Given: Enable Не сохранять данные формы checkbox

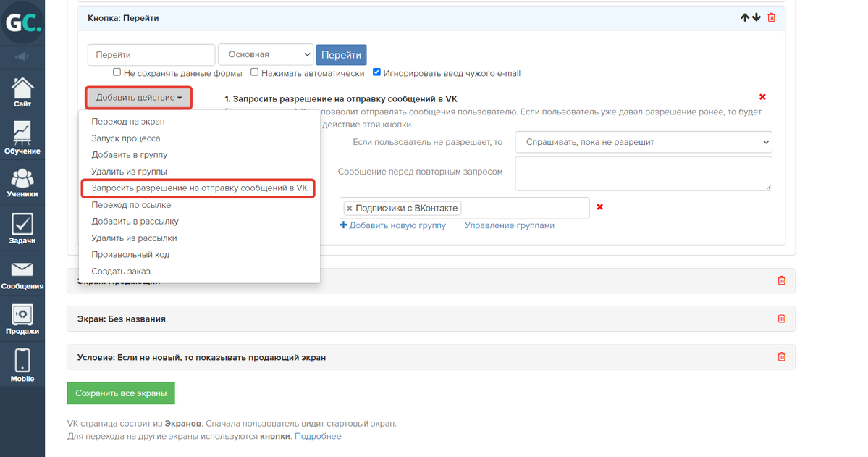Looking at the screenshot, I should (117, 72).
